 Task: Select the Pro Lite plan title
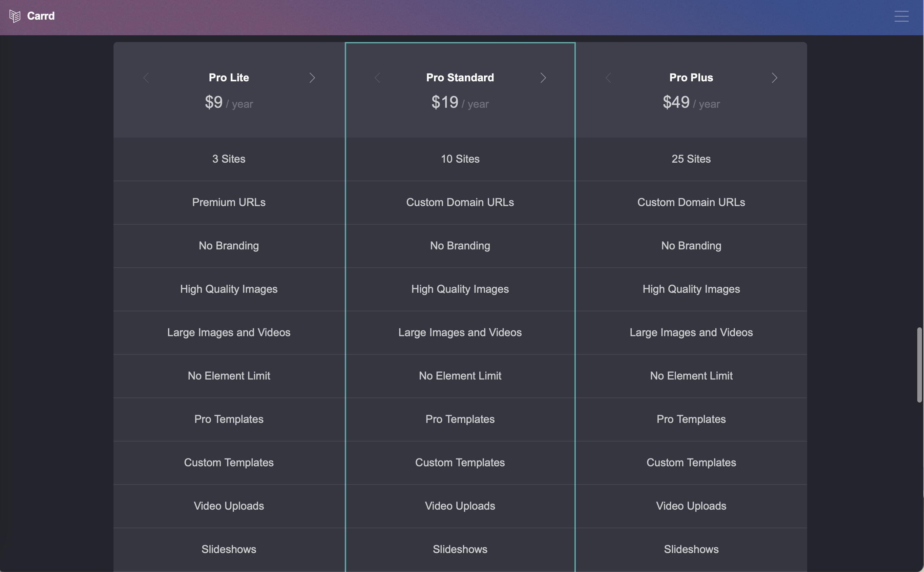coord(229,78)
